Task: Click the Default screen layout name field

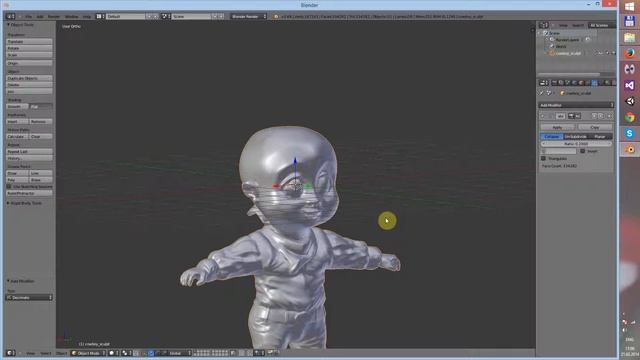Action: point(126,16)
